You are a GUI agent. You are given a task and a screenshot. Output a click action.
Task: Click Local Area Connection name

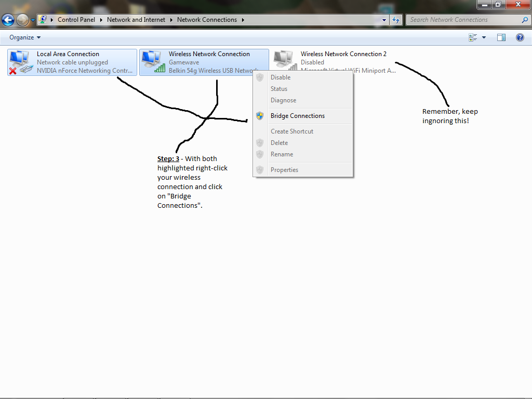pyautogui.click(x=68, y=54)
